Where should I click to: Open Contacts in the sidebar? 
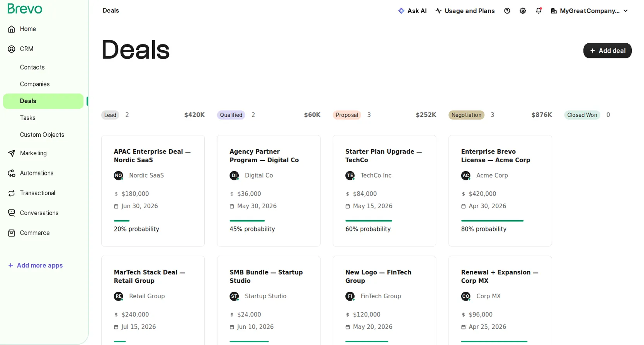pos(32,67)
